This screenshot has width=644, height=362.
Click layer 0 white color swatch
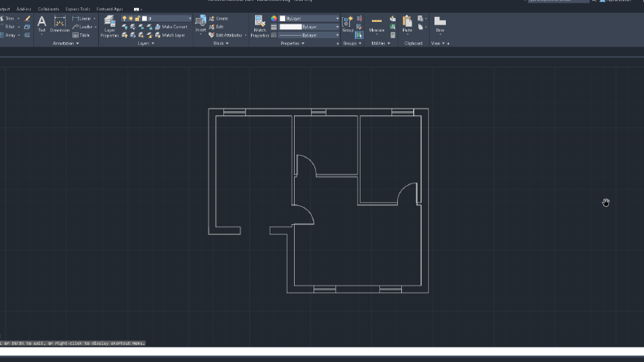pos(145,19)
